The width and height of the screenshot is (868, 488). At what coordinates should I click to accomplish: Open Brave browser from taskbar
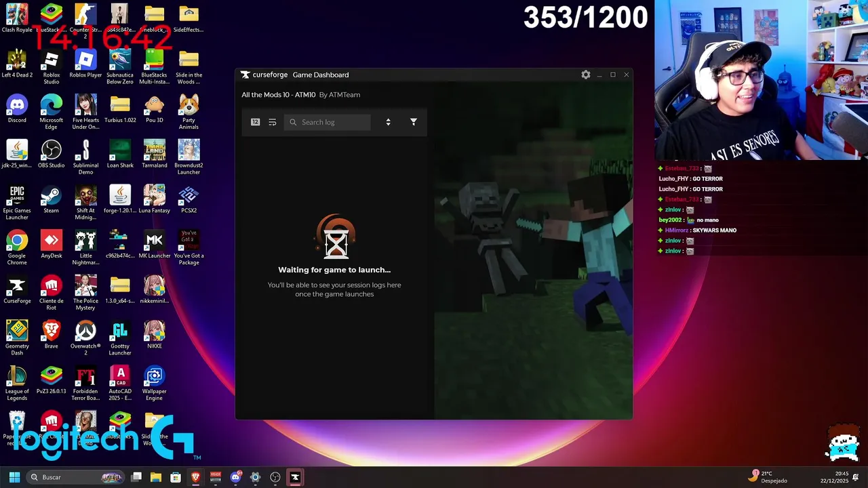[195, 477]
